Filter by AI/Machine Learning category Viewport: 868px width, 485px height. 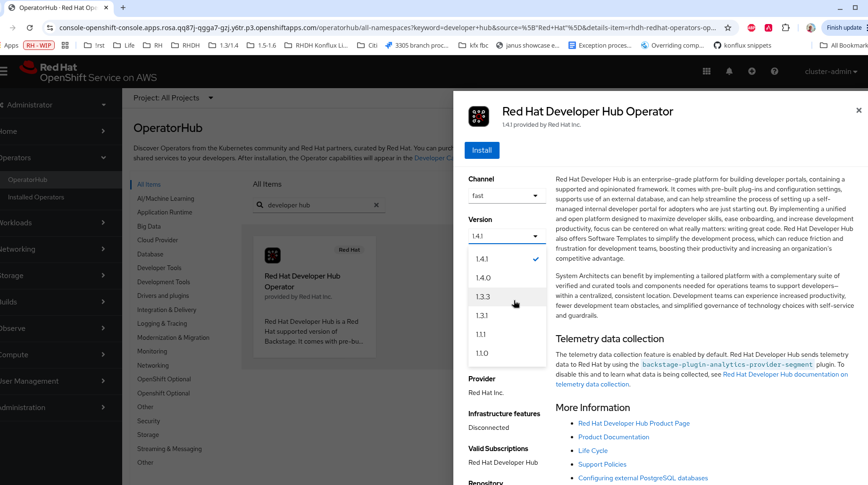click(x=166, y=198)
